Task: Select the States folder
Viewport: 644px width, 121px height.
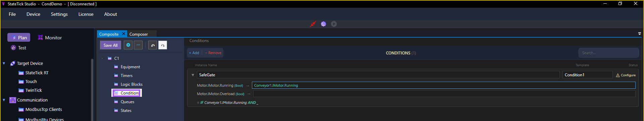Action: coord(123,111)
